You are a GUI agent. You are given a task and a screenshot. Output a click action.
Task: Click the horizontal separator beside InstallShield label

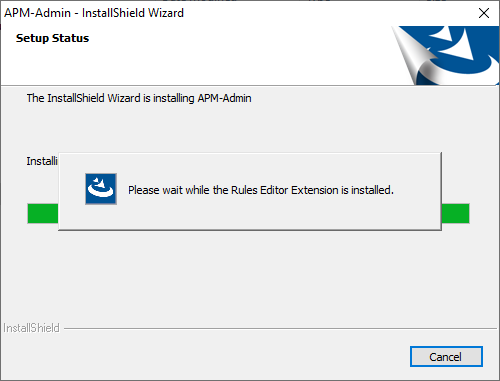point(280,329)
